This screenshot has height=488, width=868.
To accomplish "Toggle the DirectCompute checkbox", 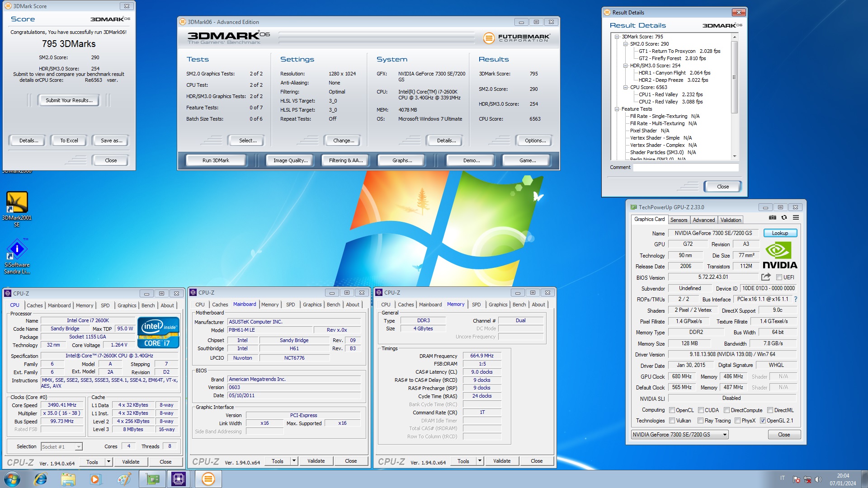I will pyautogui.click(x=726, y=410).
